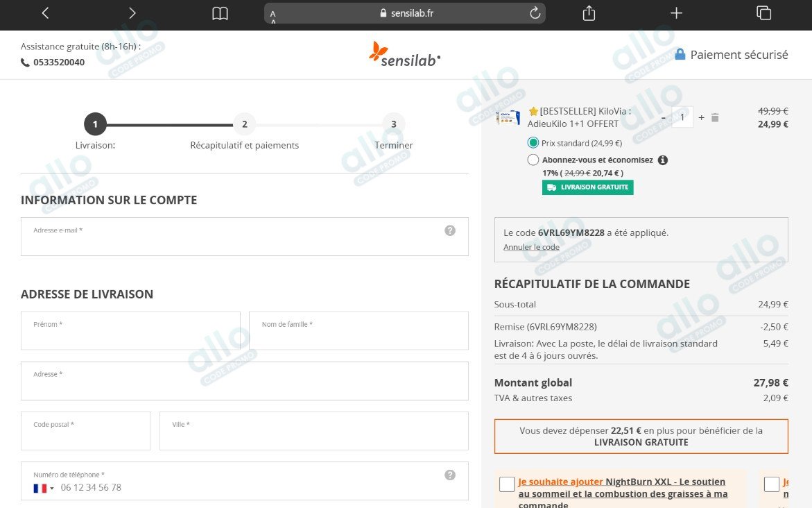Click the email field help question icon
The image size is (812, 508).
click(x=450, y=230)
